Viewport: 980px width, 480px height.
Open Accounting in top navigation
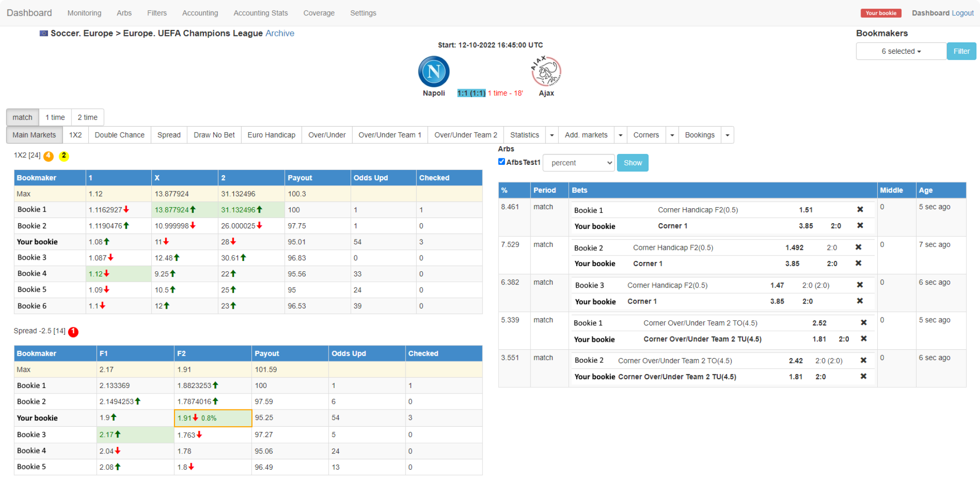point(200,13)
